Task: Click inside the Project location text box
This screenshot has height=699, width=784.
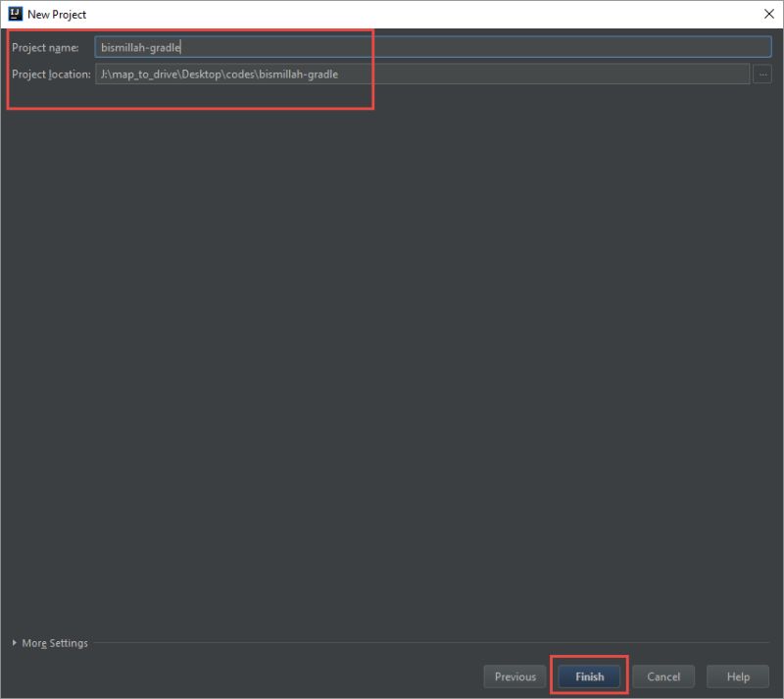Action: [x=392, y=73]
